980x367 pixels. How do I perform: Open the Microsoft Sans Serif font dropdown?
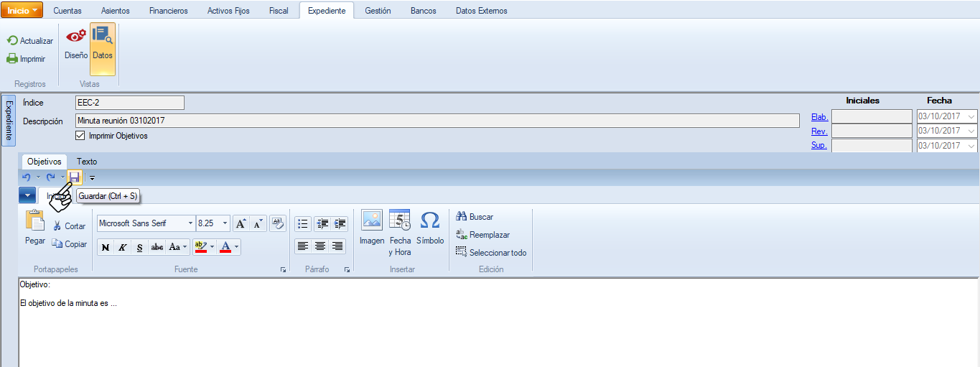point(190,223)
